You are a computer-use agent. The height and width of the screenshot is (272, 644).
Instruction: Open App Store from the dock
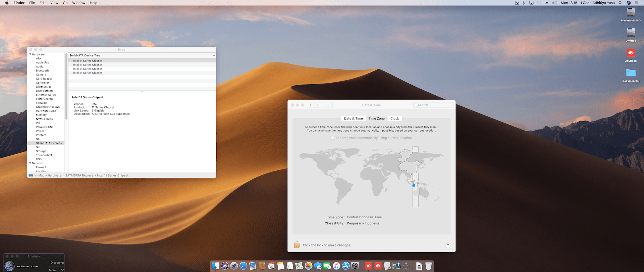pyautogui.click(x=345, y=266)
